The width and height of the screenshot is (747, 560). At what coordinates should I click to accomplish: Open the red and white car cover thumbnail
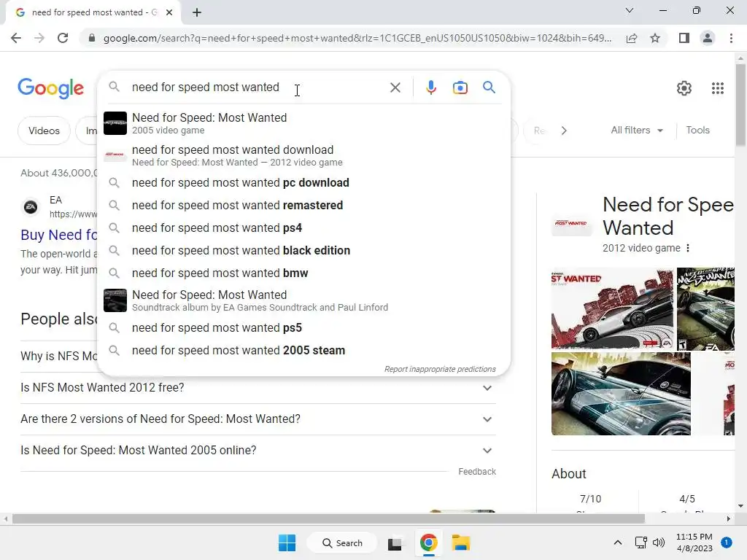pos(612,309)
